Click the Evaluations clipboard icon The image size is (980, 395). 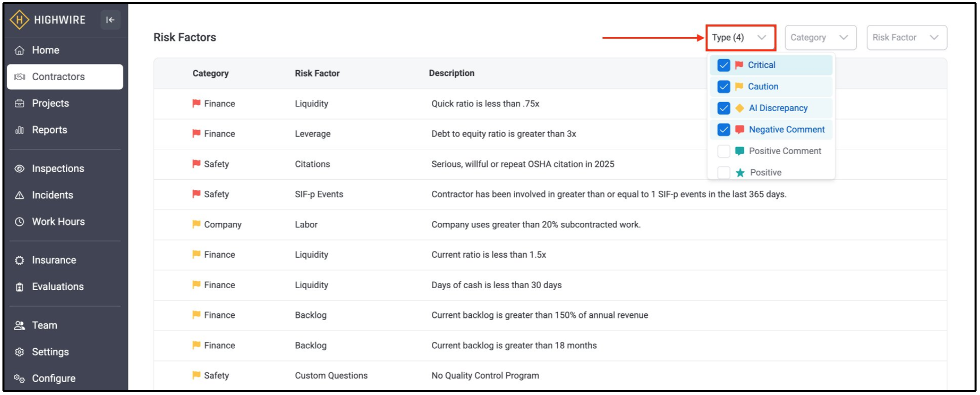[20, 287]
